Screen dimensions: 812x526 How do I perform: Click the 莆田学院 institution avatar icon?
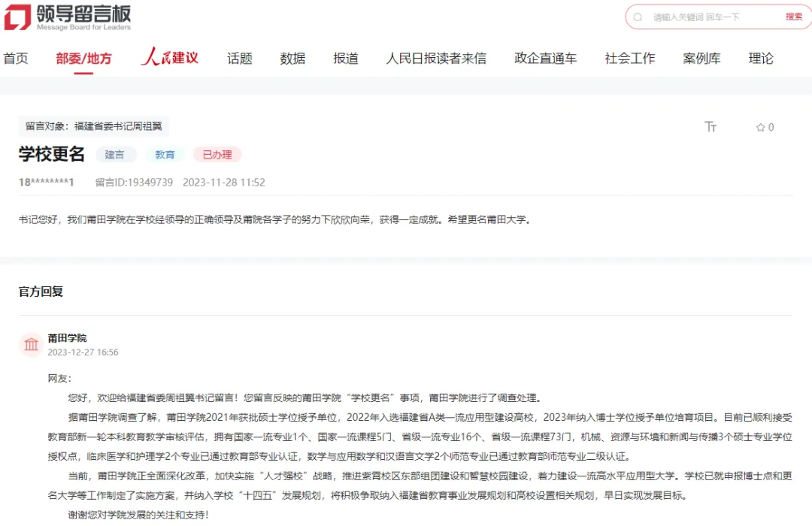(30, 345)
